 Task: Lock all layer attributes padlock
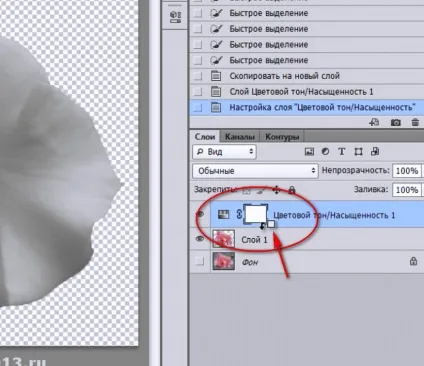[292, 190]
